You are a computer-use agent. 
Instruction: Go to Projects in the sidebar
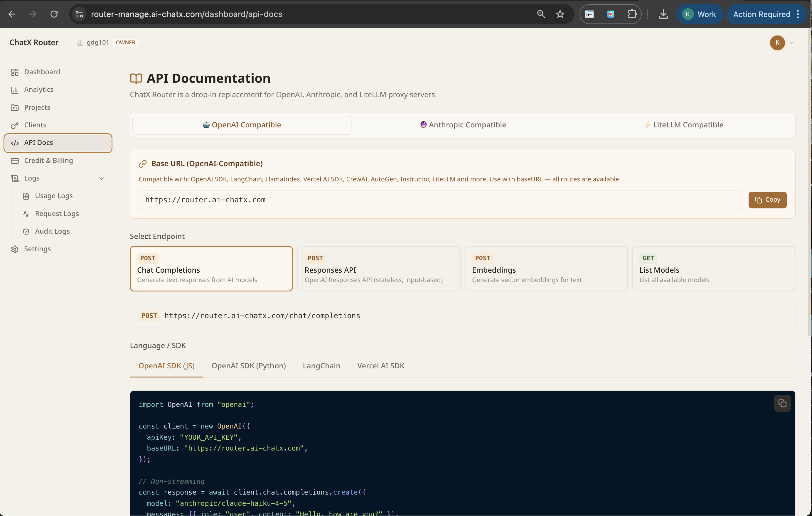pyautogui.click(x=58, y=107)
